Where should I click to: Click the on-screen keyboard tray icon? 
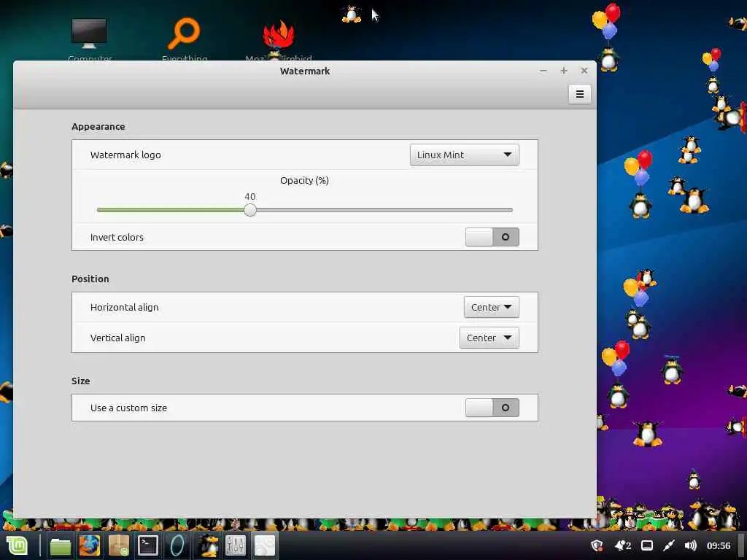tap(647, 545)
